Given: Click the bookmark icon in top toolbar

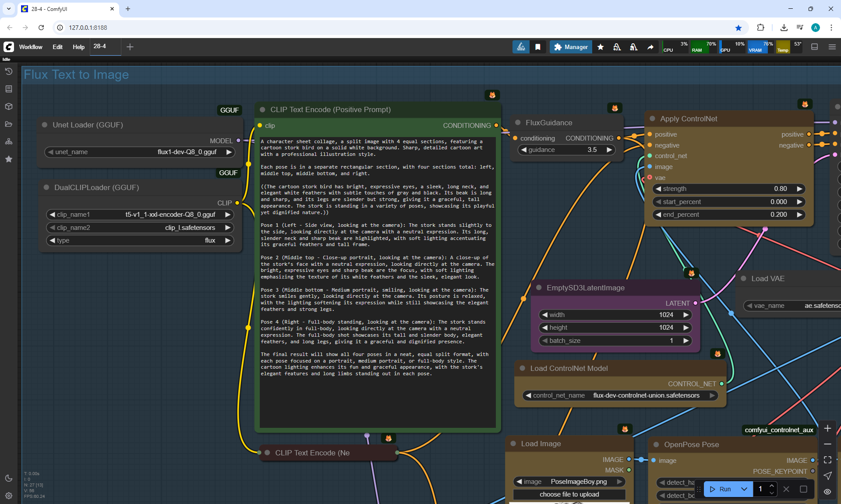Looking at the screenshot, I should pos(537,47).
